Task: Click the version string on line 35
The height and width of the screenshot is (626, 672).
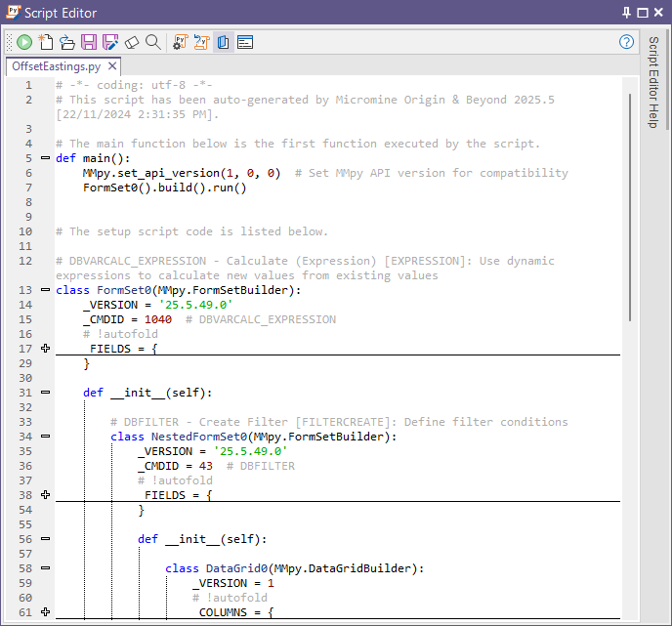Action: point(250,451)
